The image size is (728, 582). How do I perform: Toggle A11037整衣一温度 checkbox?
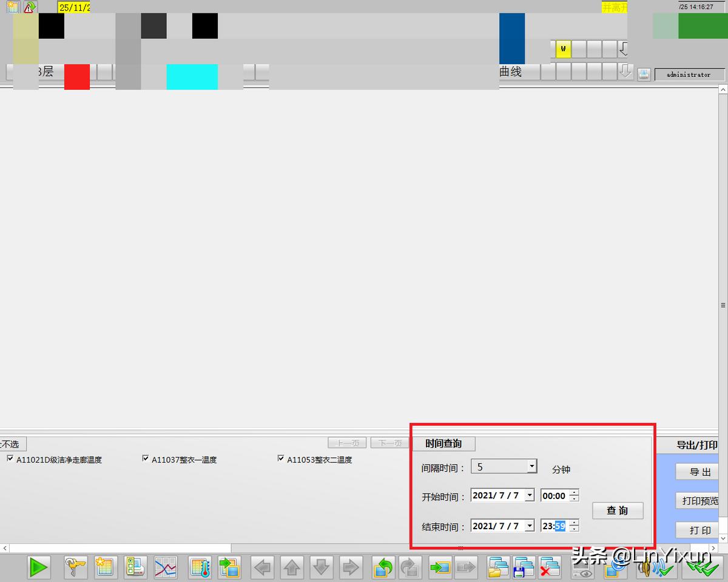click(146, 459)
